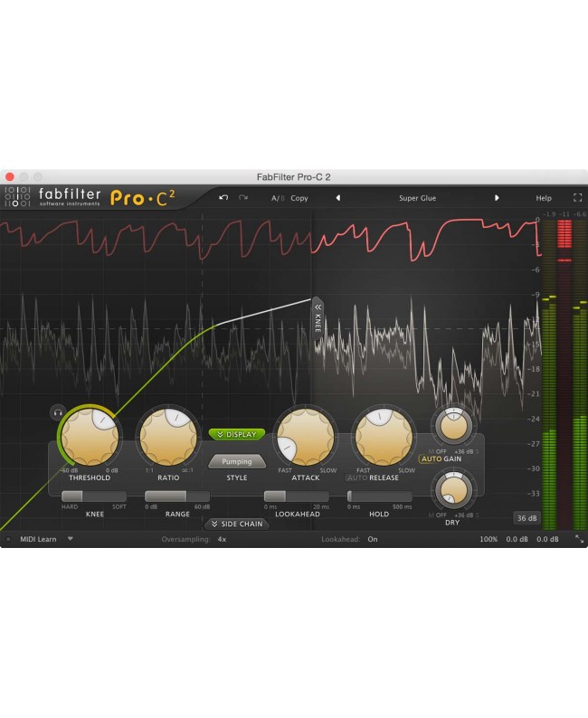The image size is (588, 718).
Task: Open the Super Glue preset menu
Action: coord(417,198)
